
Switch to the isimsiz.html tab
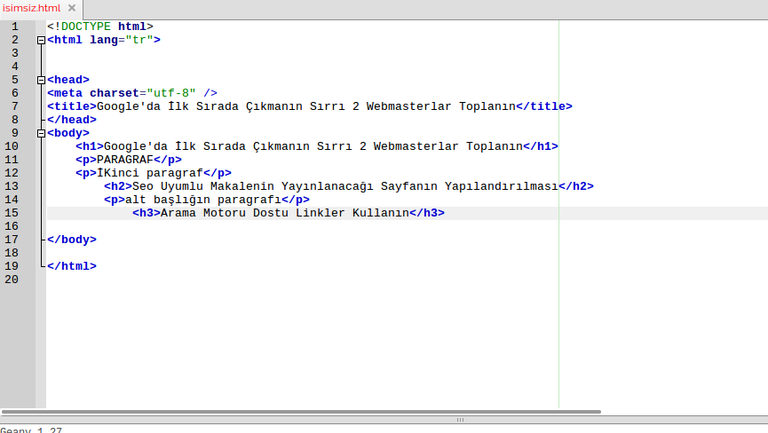[x=31, y=8]
